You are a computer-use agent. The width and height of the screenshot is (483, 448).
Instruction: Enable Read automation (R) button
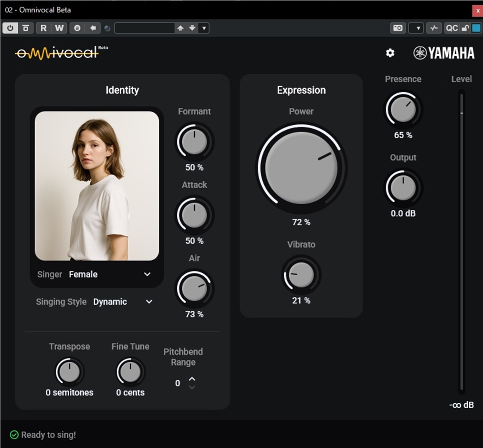pos(43,28)
